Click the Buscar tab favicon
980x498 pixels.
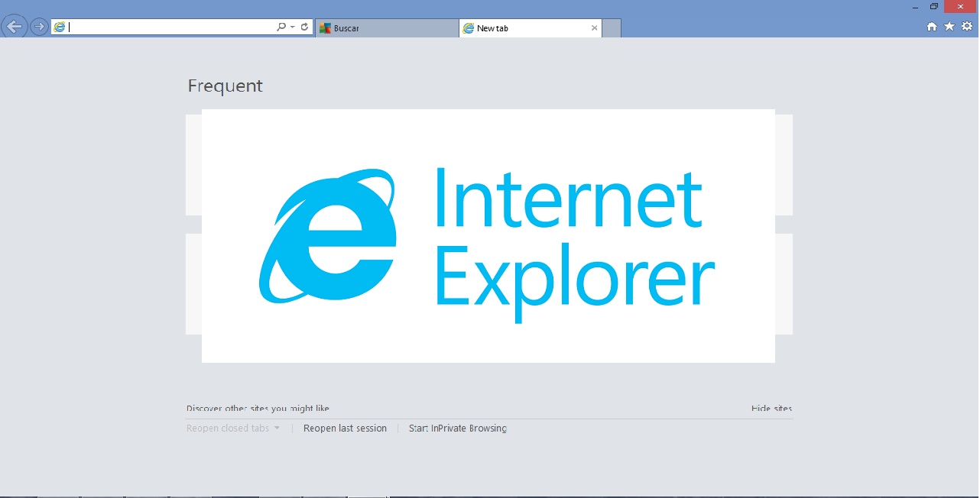pos(325,28)
